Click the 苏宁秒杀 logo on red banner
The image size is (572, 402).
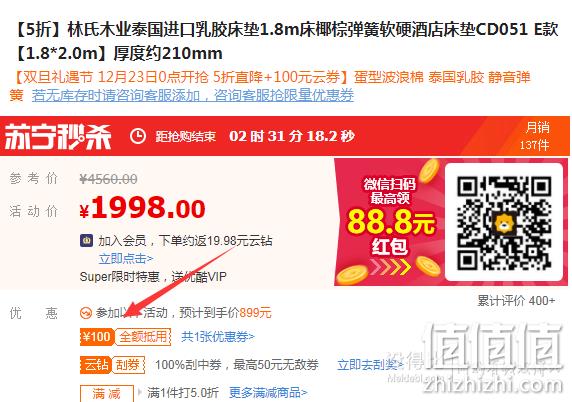click(58, 136)
